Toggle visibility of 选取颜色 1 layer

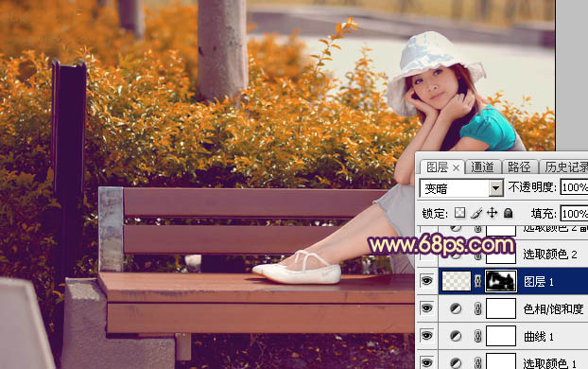[426, 362]
